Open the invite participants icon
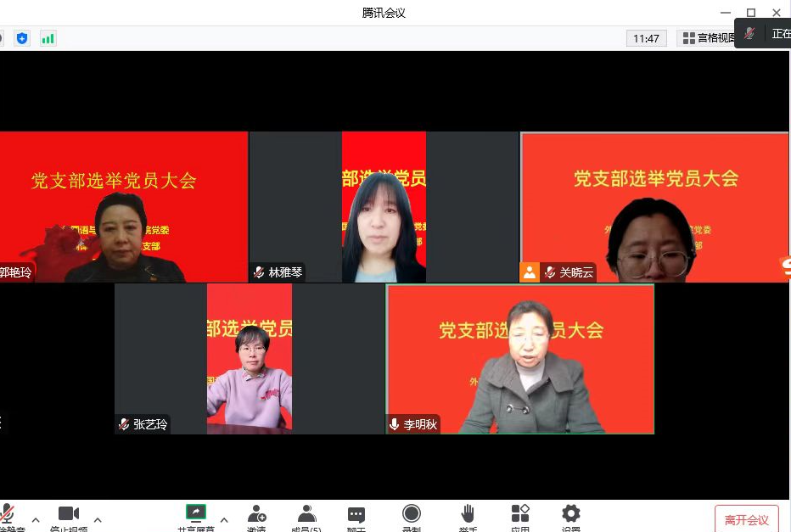 coord(256,514)
